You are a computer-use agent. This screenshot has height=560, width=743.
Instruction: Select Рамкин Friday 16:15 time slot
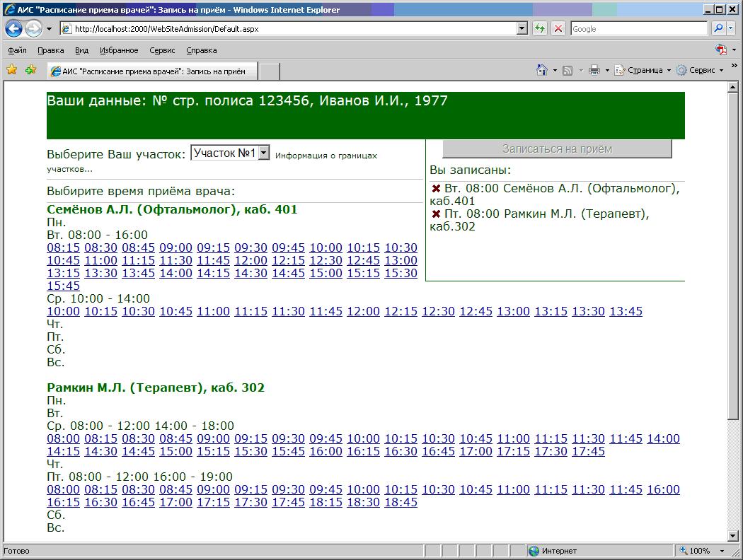click(x=64, y=502)
